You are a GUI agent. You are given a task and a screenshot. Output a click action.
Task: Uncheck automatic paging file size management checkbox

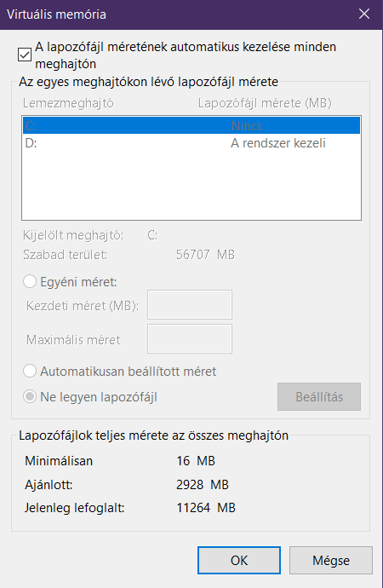(x=25, y=55)
